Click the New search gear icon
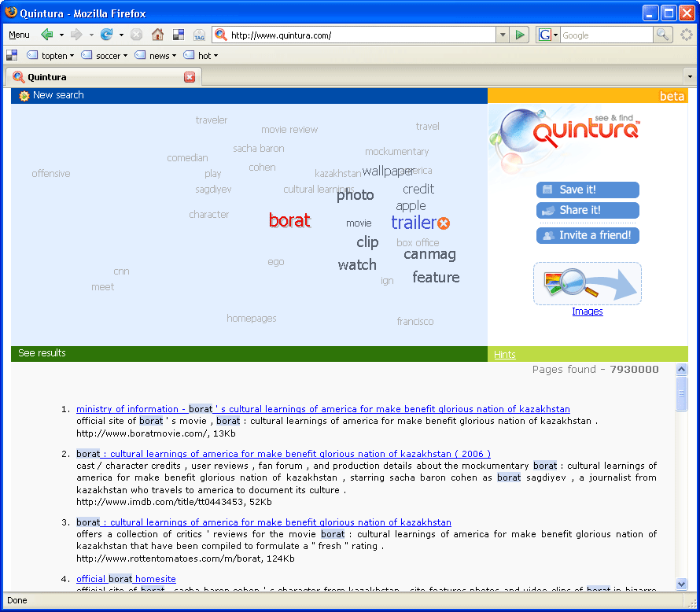The width and height of the screenshot is (700, 612). point(24,95)
